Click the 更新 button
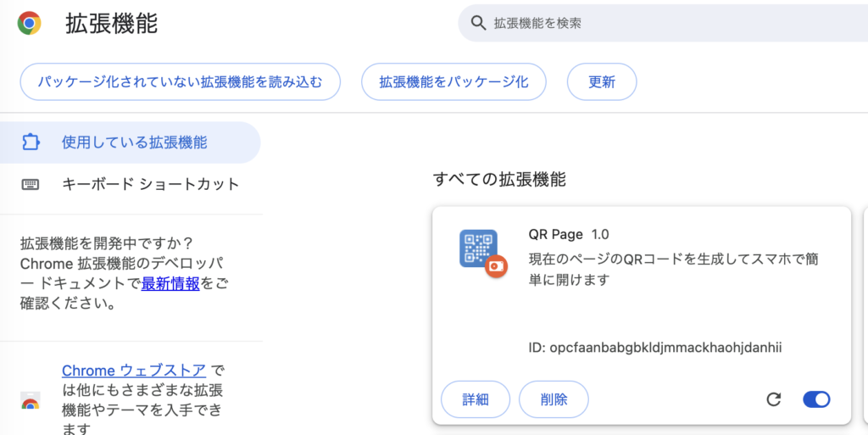The height and width of the screenshot is (435, 868). tap(602, 82)
